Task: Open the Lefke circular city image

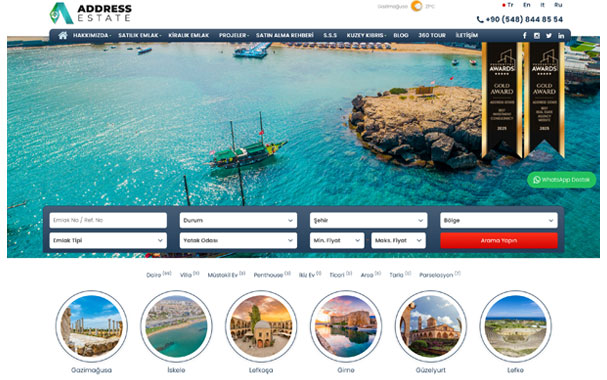Action: click(x=515, y=326)
